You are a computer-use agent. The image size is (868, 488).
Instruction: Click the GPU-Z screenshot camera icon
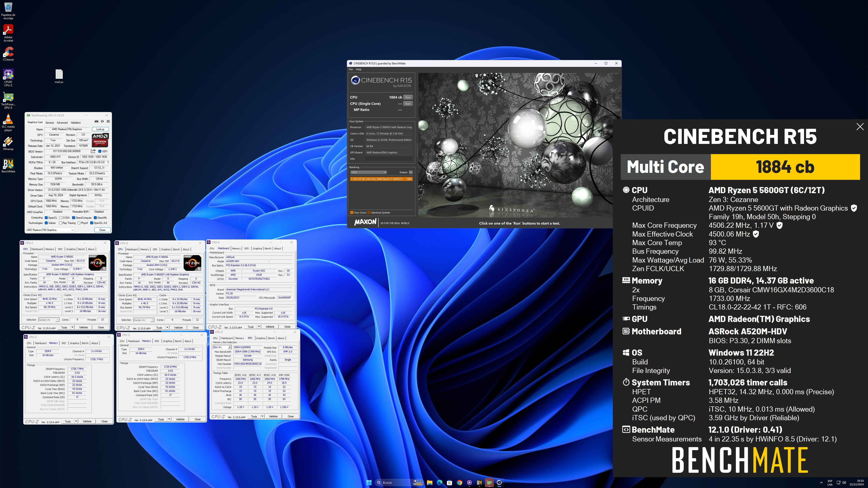click(96, 122)
